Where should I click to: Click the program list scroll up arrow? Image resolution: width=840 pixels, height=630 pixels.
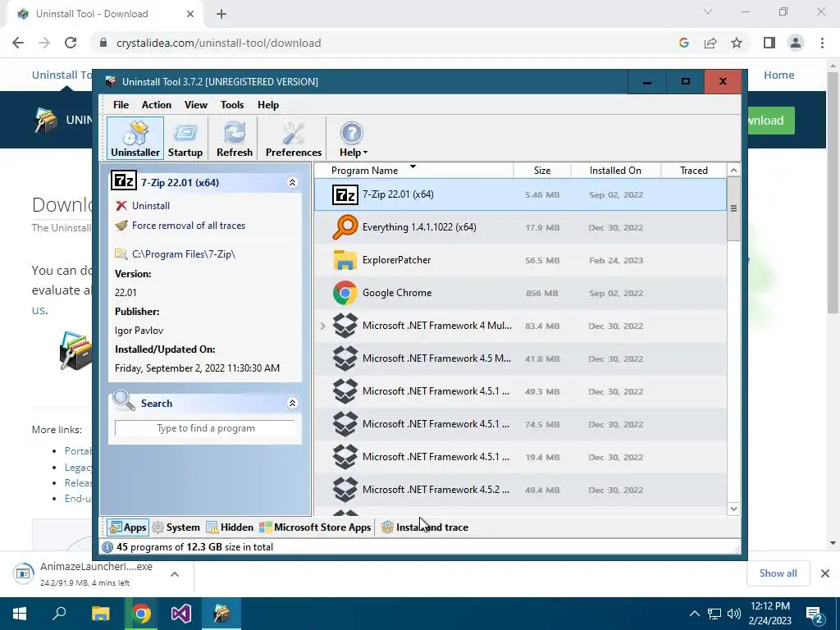[x=733, y=171]
